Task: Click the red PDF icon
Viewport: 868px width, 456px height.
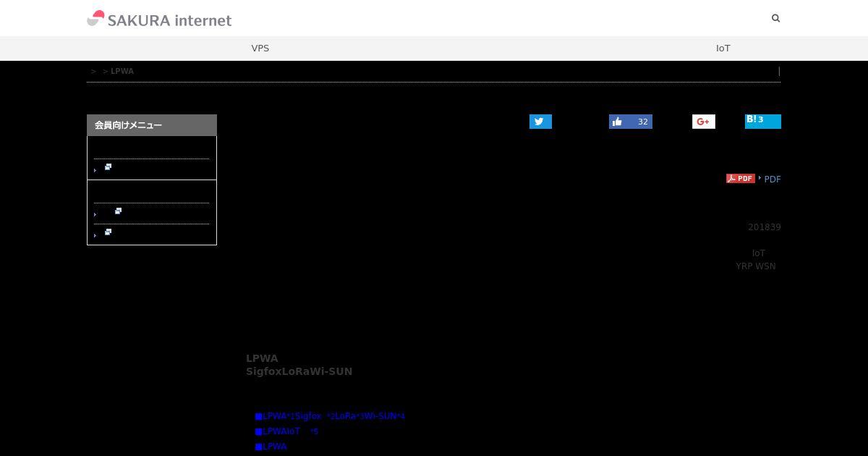Action: coord(741,179)
